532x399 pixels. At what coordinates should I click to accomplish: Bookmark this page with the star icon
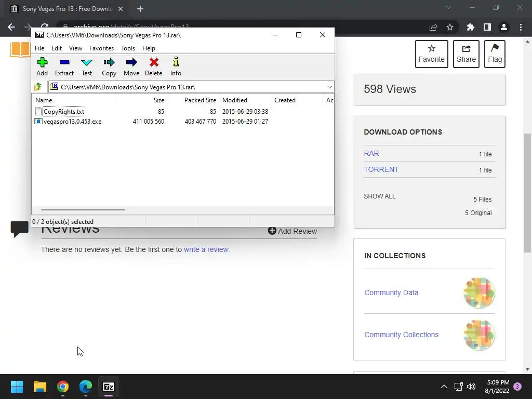tap(449, 27)
